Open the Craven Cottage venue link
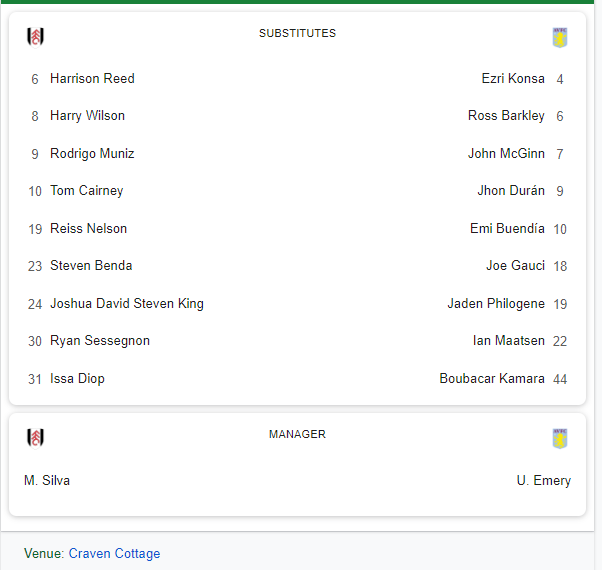The height and width of the screenshot is (570, 602). (x=114, y=553)
